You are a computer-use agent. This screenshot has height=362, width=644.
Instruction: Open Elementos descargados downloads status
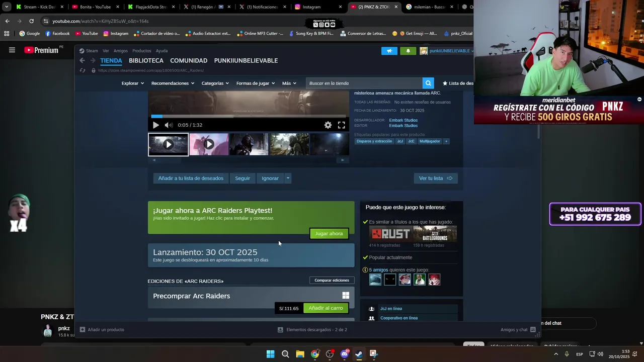click(x=312, y=330)
